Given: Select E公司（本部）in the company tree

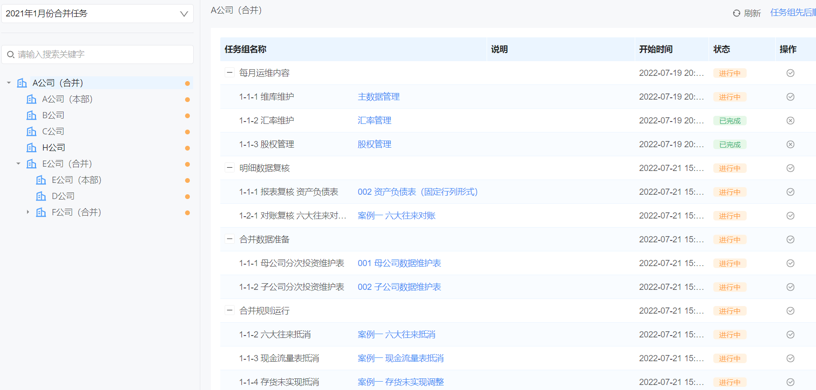Looking at the screenshot, I should [76, 180].
